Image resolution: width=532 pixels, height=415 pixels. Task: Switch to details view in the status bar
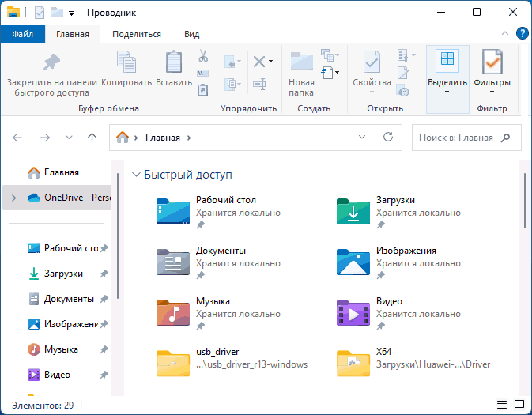coord(502,405)
